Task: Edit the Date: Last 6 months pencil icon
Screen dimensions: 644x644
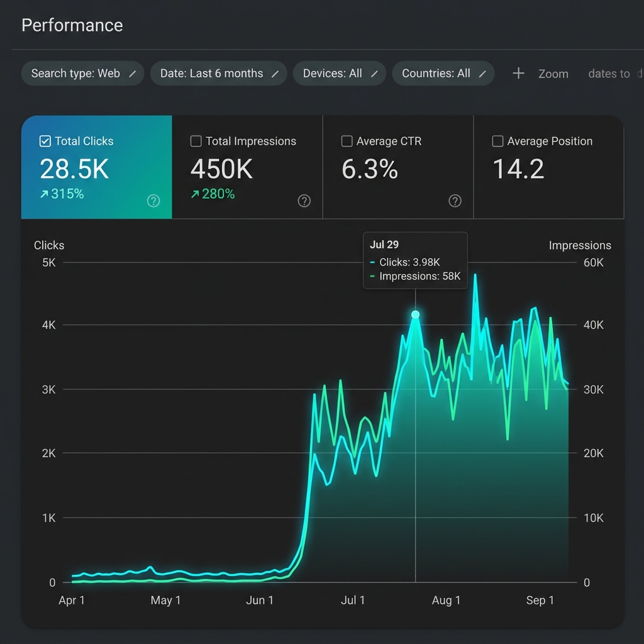Action: (x=275, y=74)
